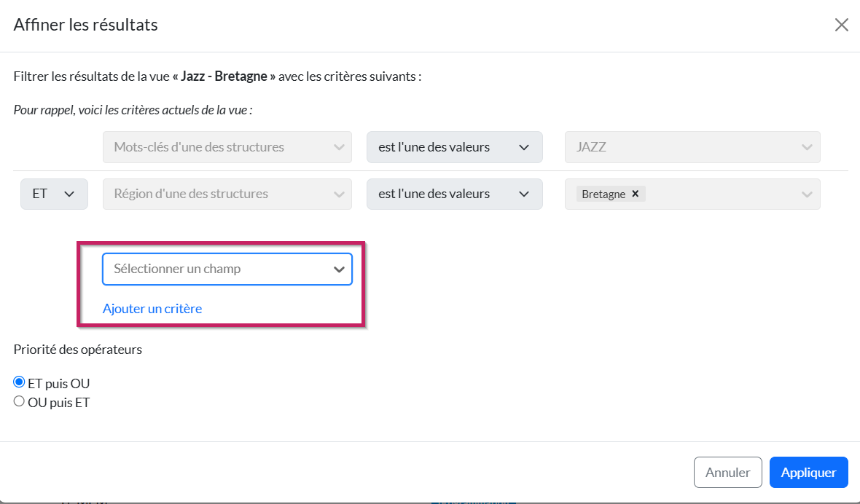Open the operator dropdown in the Région row
This screenshot has width=860, height=504.
(454, 194)
